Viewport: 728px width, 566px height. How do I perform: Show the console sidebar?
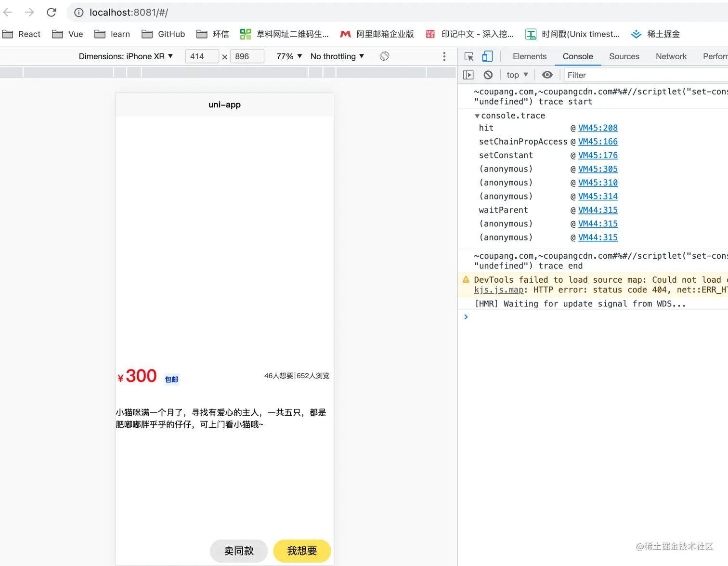(468, 75)
